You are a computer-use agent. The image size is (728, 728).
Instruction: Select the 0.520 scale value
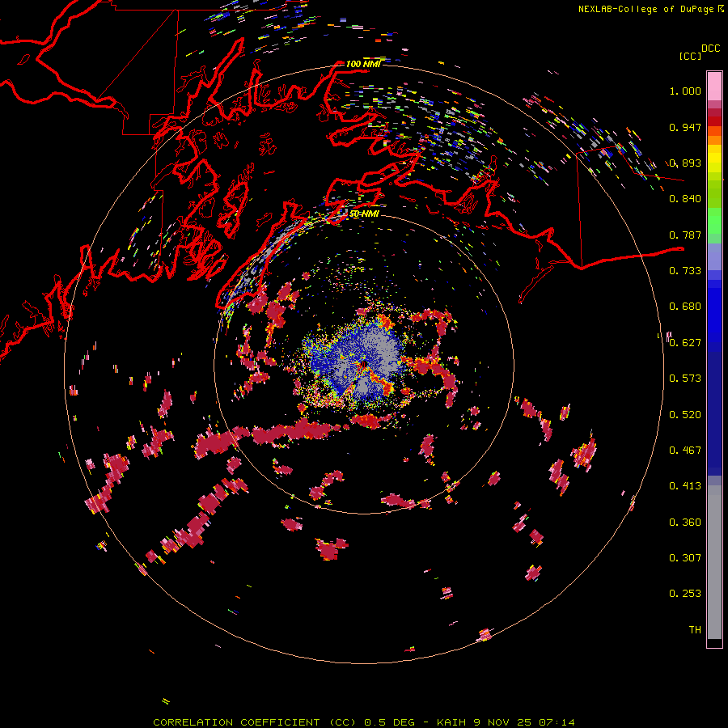tap(685, 414)
